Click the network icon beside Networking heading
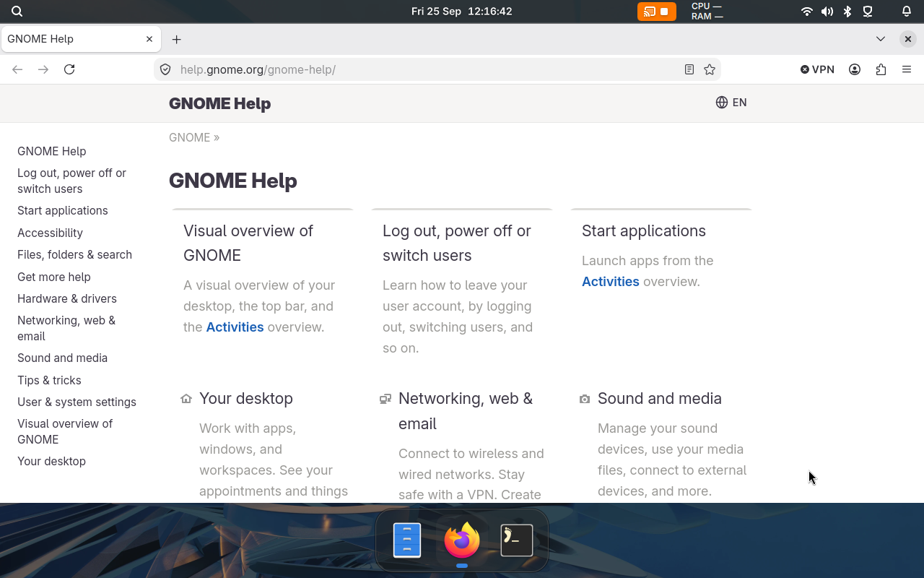924x578 pixels. (x=385, y=399)
